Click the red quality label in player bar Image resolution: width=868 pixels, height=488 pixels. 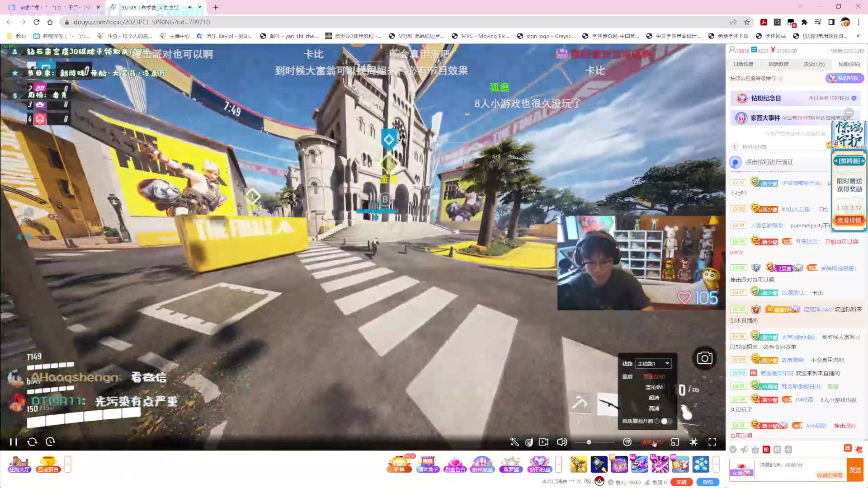[651, 442]
